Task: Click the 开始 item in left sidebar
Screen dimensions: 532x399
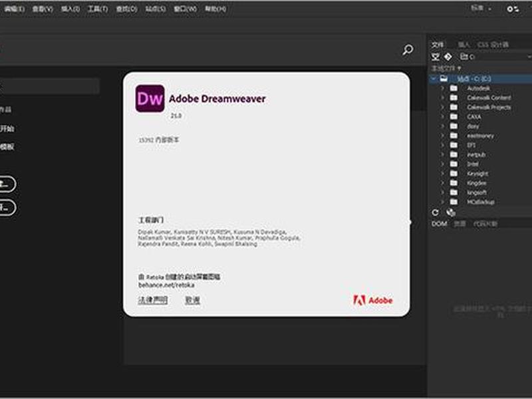Action: pyautogui.click(x=7, y=128)
